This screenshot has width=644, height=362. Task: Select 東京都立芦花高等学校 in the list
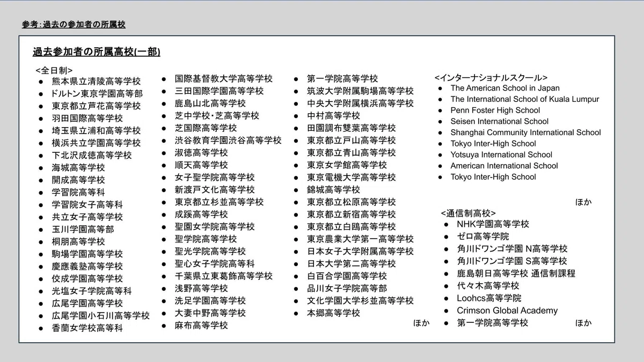click(96, 106)
